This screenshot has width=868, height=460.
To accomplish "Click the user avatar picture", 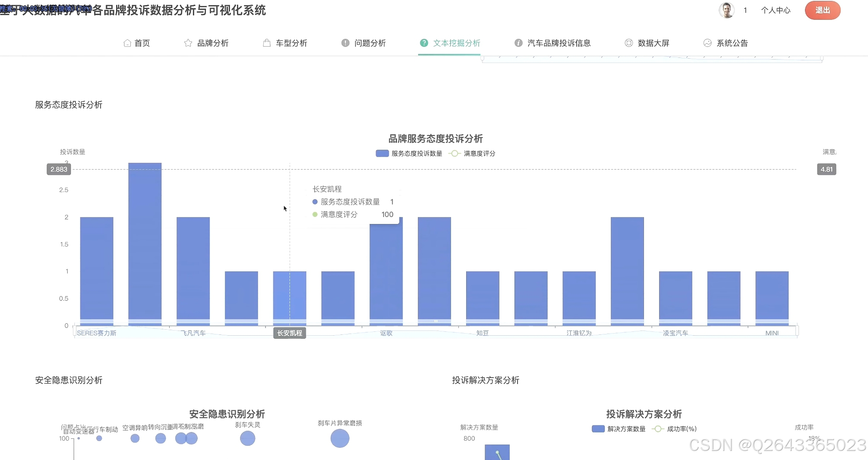I will (726, 10).
